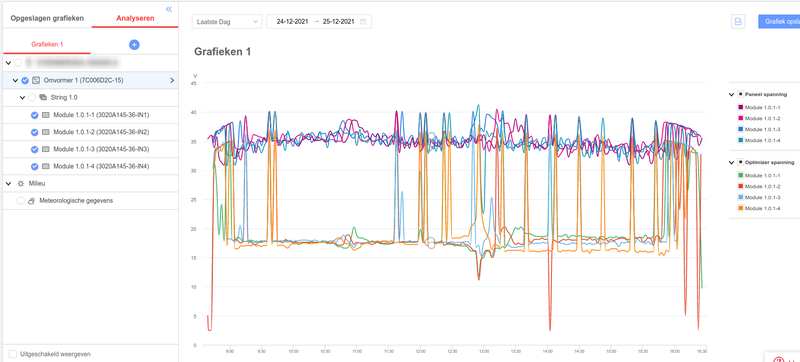This screenshot has width=800, height=362.
Task: Click the Milieu section label
Action: [x=36, y=183]
